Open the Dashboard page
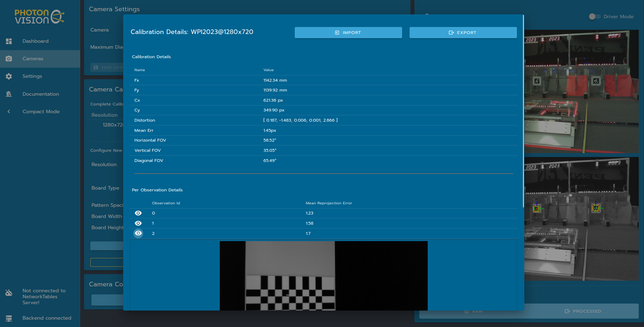The width and height of the screenshot is (644, 327). pyautogui.click(x=35, y=41)
